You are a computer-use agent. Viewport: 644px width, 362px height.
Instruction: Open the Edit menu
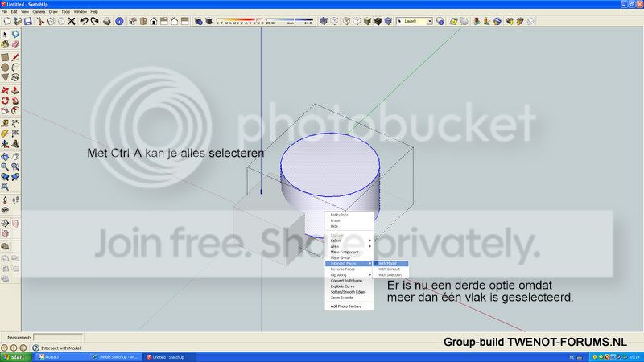14,12
